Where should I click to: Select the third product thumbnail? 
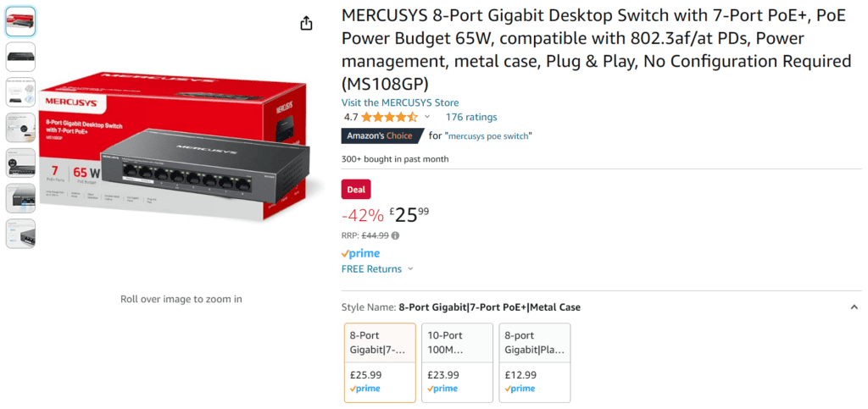click(20, 92)
